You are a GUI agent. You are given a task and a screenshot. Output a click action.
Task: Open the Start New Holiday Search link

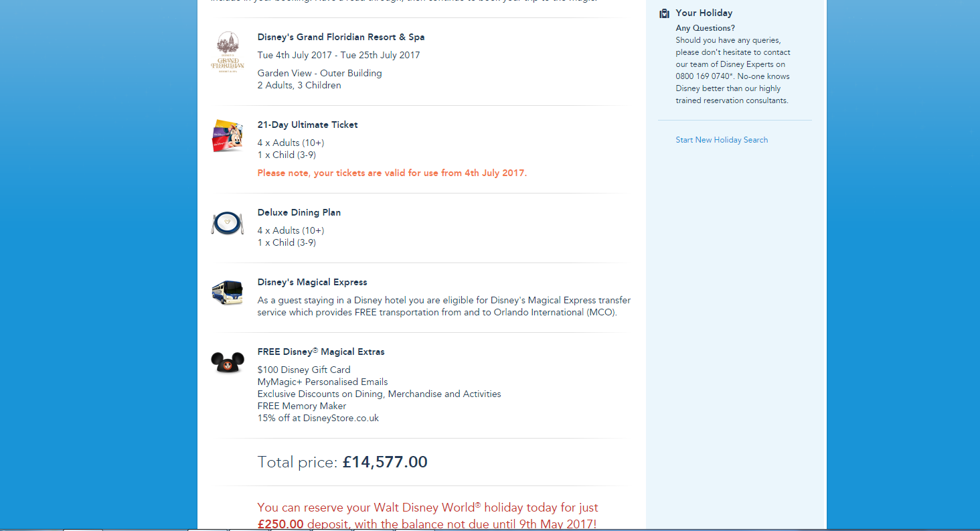point(722,140)
